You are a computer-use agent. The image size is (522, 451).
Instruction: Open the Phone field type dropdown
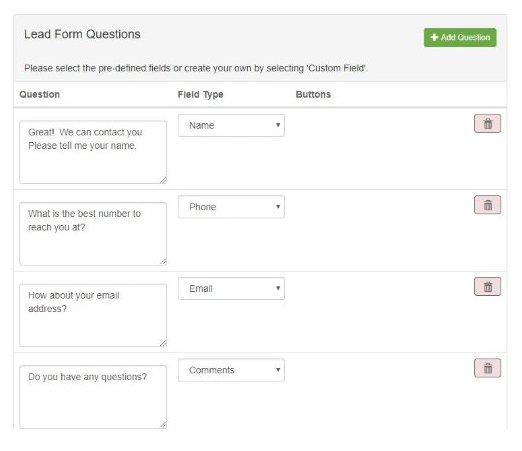coord(231,207)
